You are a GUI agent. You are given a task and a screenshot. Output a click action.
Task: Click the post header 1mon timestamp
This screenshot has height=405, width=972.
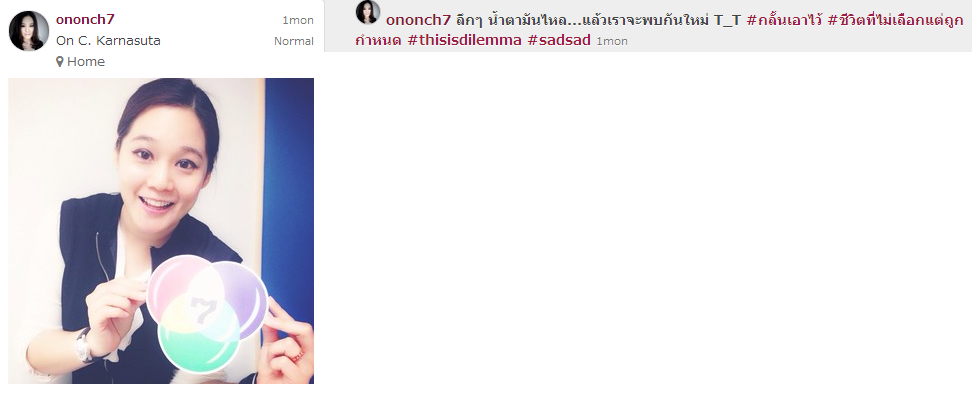(298, 20)
